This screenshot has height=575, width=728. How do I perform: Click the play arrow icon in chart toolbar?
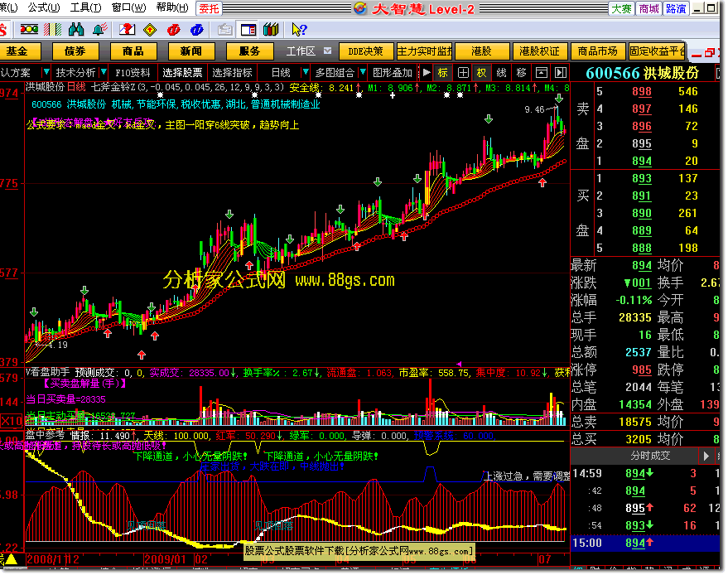click(427, 72)
